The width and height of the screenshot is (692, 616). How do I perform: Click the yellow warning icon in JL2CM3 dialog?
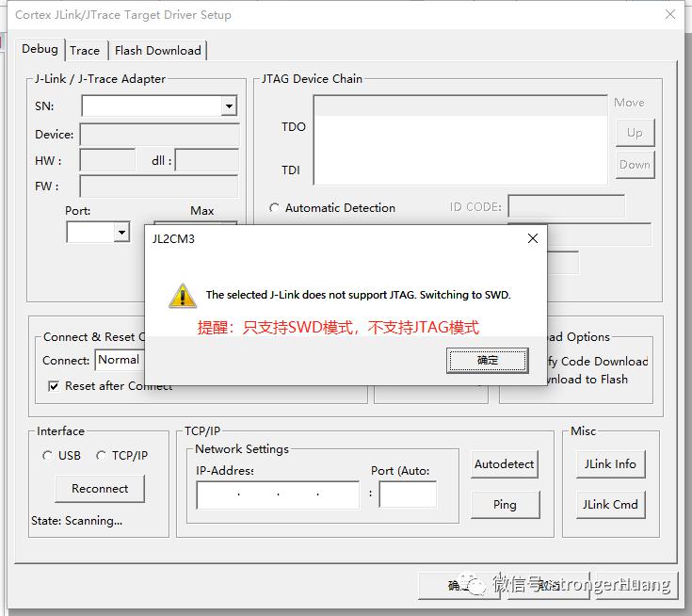tap(183, 296)
